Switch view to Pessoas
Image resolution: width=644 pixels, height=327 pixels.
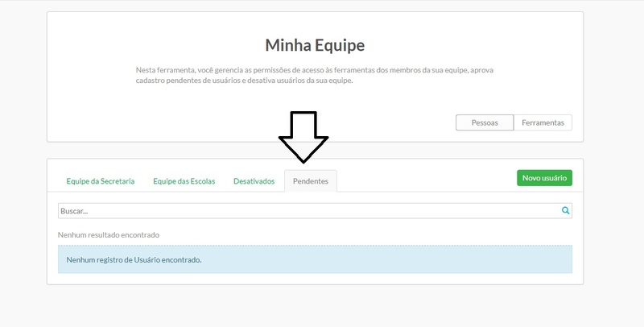484,122
